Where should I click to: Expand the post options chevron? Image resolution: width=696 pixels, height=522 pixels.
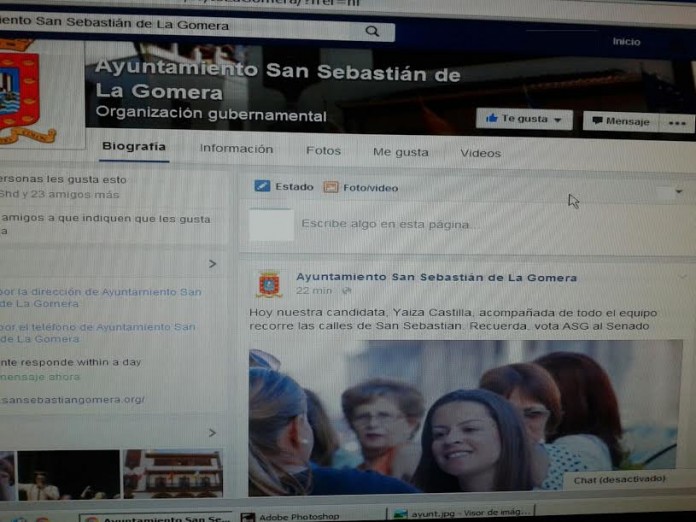(682, 277)
